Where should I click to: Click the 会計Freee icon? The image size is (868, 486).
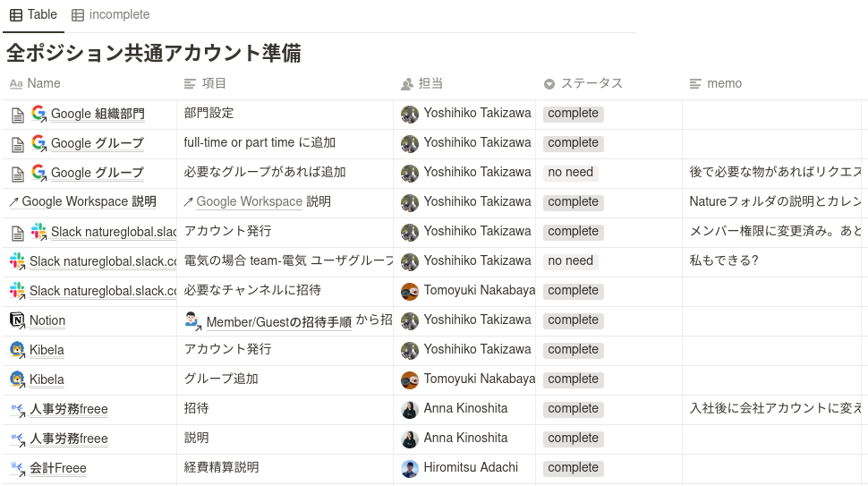[x=18, y=469]
